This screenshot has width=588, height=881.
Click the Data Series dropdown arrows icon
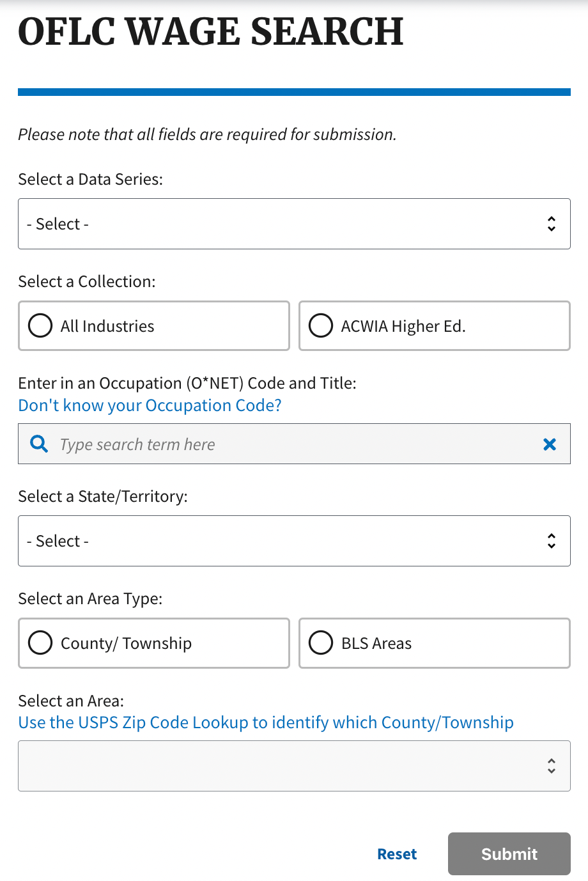[551, 224]
